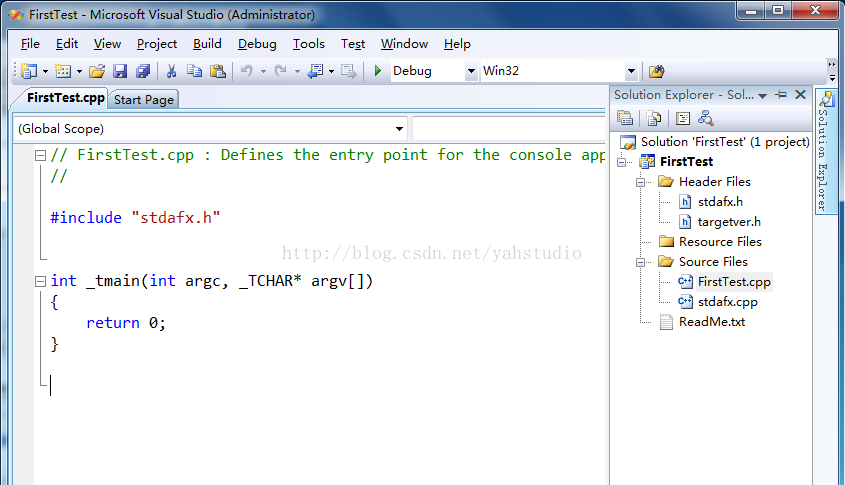Collapse the _tmain function code block
Image resolution: width=845 pixels, height=485 pixels.
40,281
